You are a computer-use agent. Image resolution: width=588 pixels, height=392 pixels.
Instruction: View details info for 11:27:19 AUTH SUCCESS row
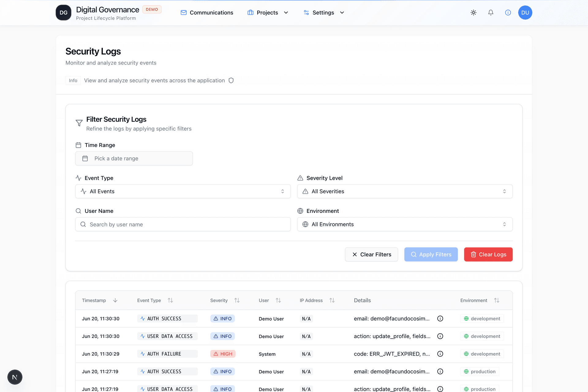pos(440,371)
